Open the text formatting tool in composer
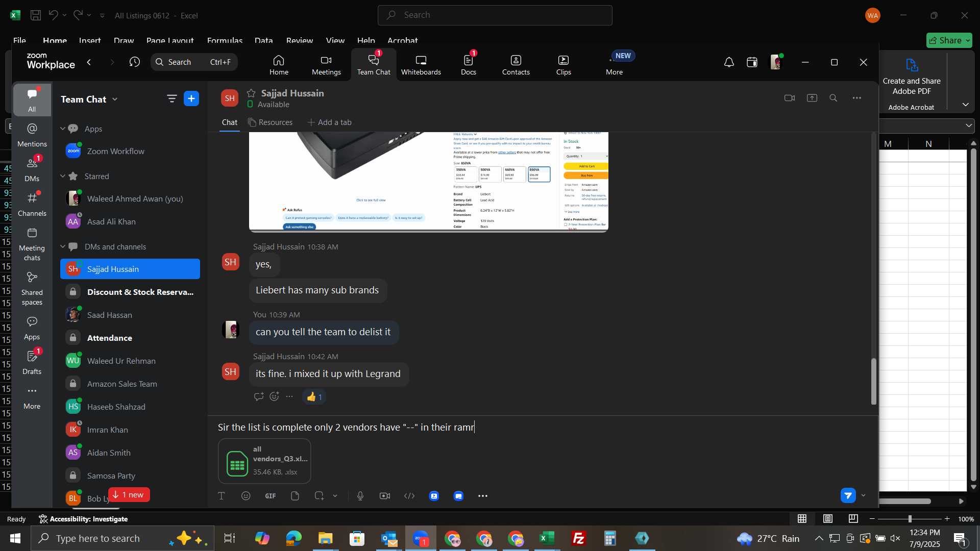The height and width of the screenshot is (551, 980). (222, 496)
